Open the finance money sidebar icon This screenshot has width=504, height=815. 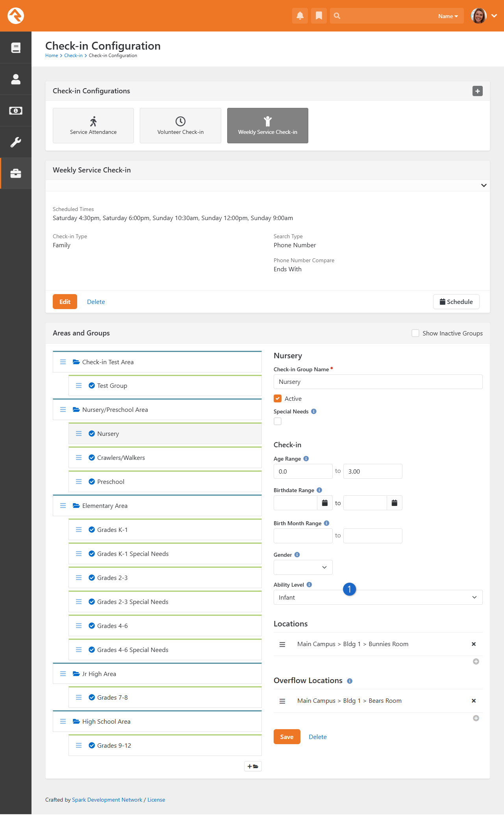point(16,111)
